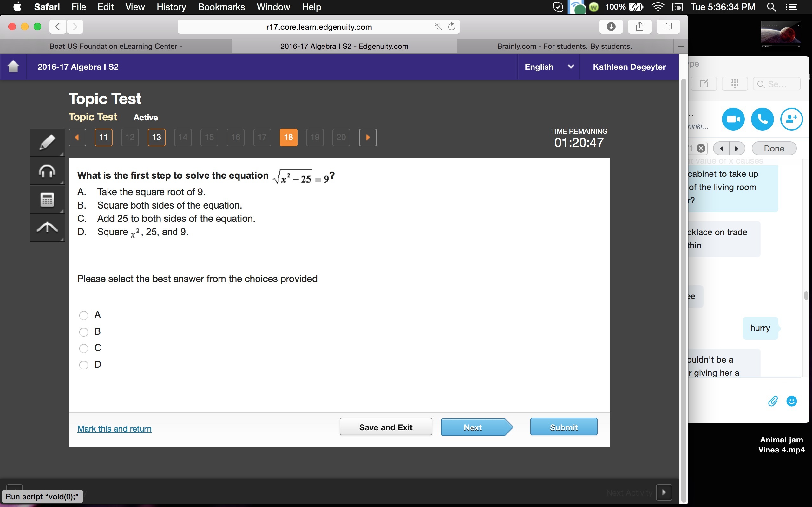This screenshot has width=812, height=507.
Task: Click Safari's Share icon
Action: tap(639, 27)
